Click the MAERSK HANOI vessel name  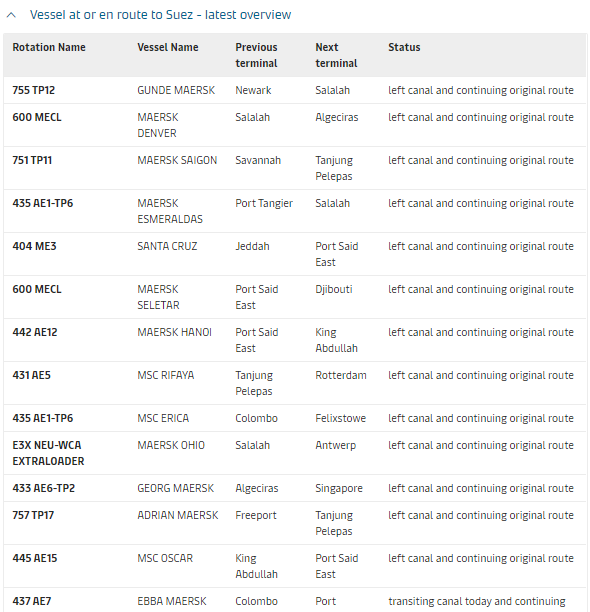click(x=174, y=332)
